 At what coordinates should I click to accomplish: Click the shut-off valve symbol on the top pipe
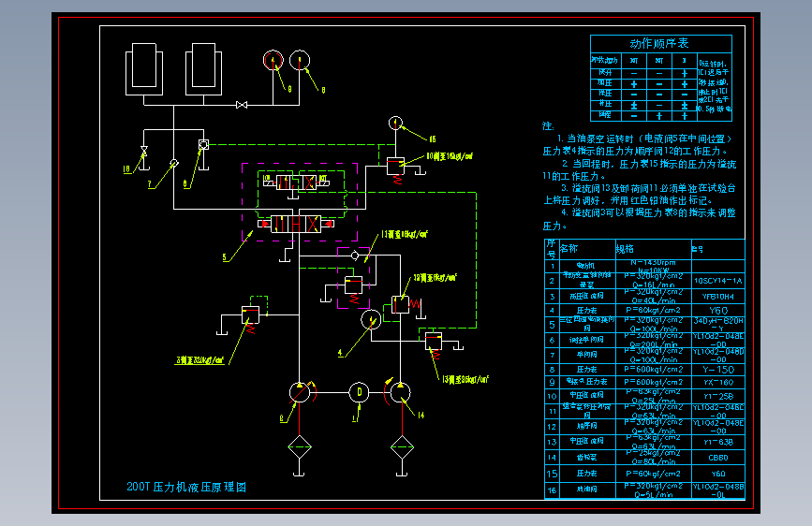tap(242, 105)
